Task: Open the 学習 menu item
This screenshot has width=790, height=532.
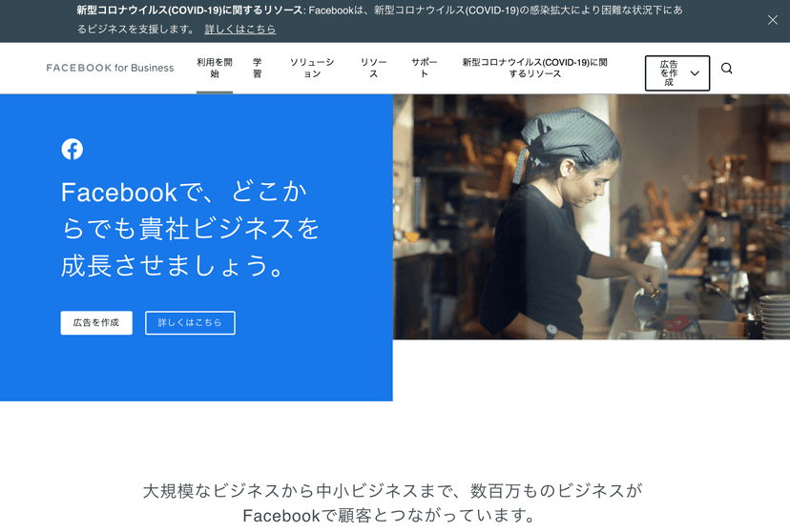Action: 257,68
